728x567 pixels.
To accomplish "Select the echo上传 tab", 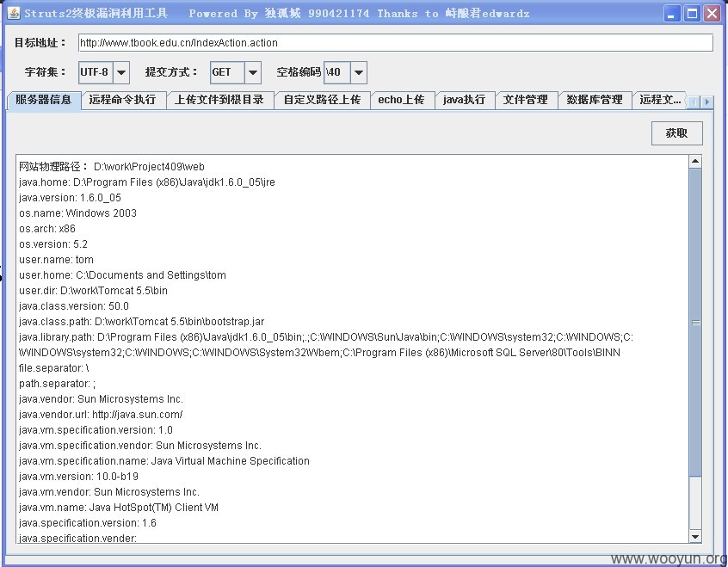I will pos(402,100).
